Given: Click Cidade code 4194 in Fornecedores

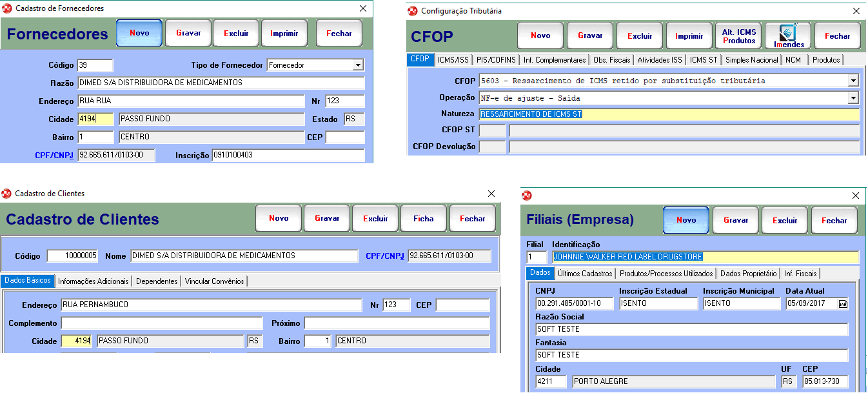Looking at the screenshot, I should pyautogui.click(x=95, y=119).
